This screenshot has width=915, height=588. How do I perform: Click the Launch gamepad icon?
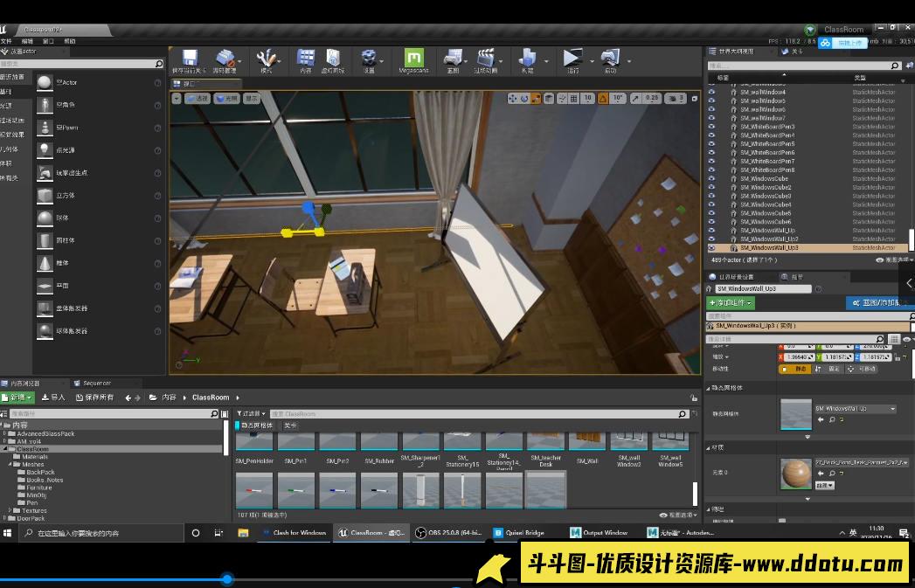click(610, 59)
